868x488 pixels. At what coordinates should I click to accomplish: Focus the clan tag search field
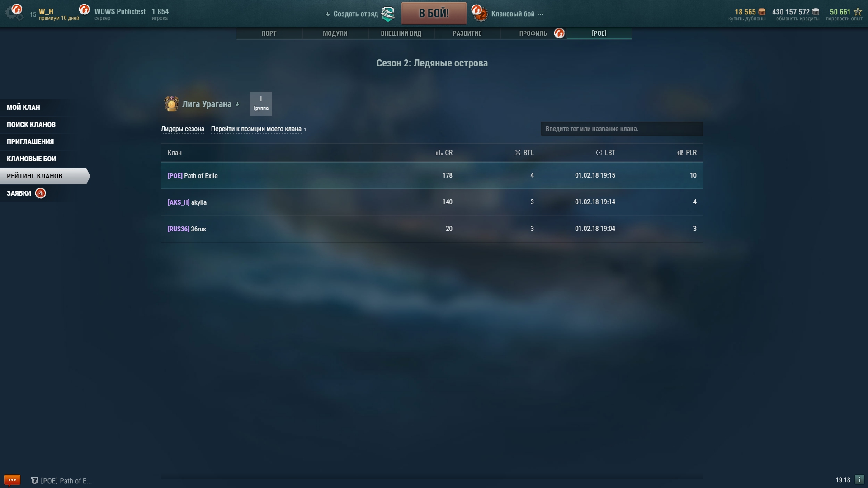coord(622,129)
